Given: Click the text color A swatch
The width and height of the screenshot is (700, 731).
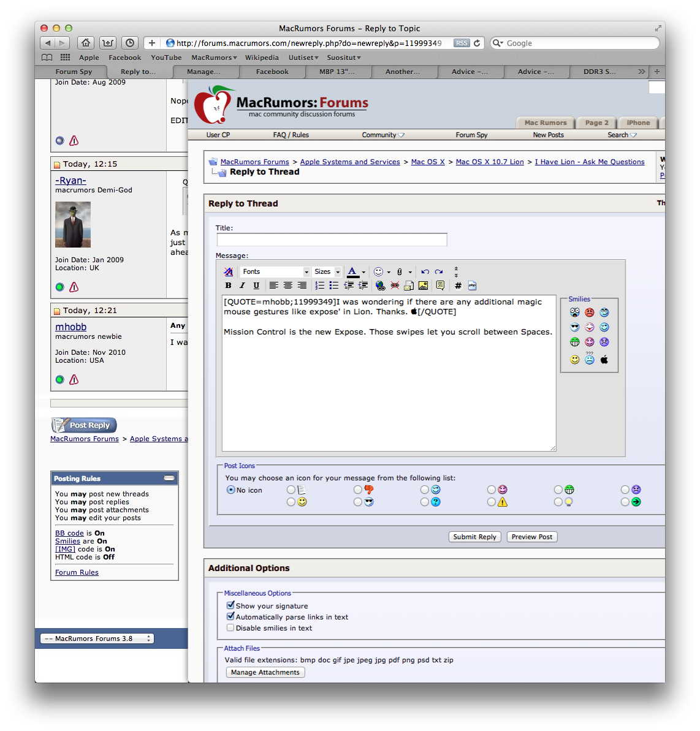Looking at the screenshot, I should click(352, 272).
